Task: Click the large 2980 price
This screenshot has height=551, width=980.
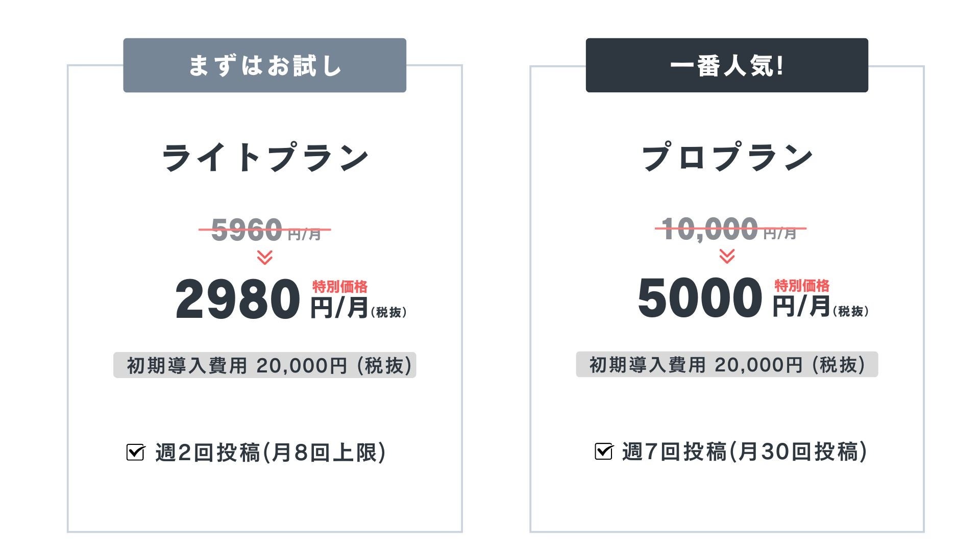Action: [237, 299]
